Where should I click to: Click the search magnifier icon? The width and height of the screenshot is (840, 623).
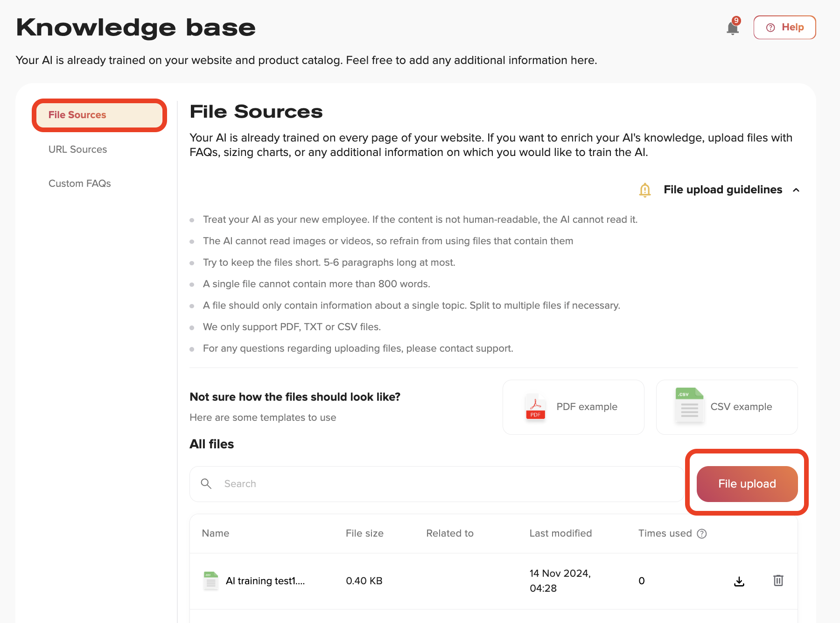[206, 484]
